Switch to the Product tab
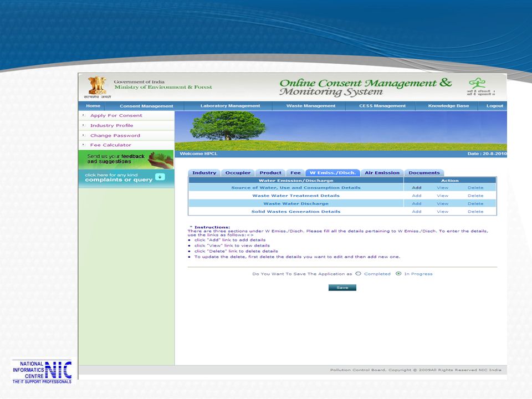This screenshot has width=532, height=399. tap(270, 173)
